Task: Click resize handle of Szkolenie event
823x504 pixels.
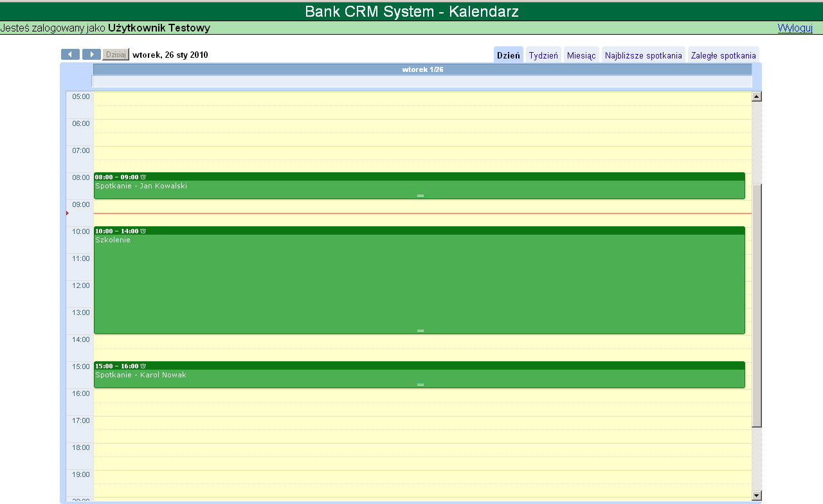Action: tap(421, 330)
